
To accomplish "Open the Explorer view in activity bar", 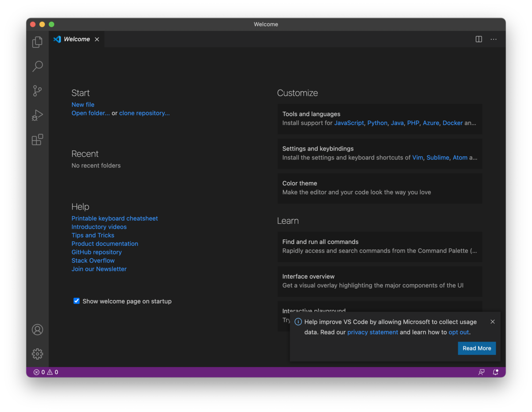I will [x=37, y=42].
